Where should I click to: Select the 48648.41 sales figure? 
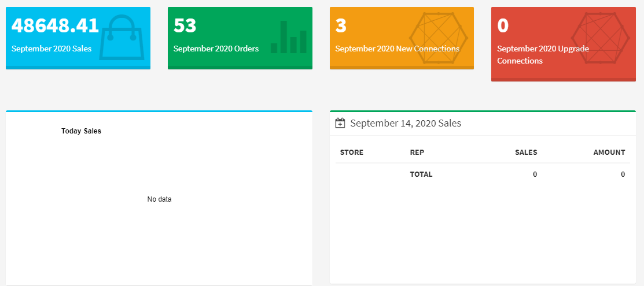[x=55, y=25]
